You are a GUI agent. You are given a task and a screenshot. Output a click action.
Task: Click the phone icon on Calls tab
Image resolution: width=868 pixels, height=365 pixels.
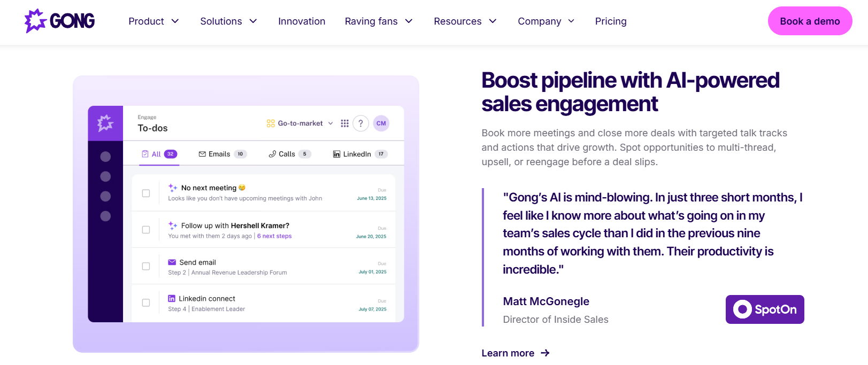click(x=272, y=154)
